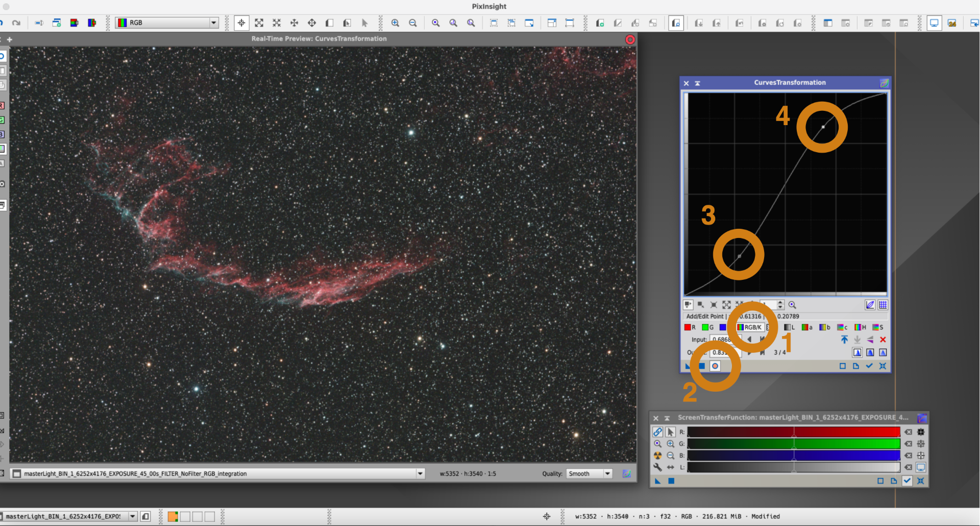
Task: Click the red circle on Real-Time Preview title
Action: point(630,39)
